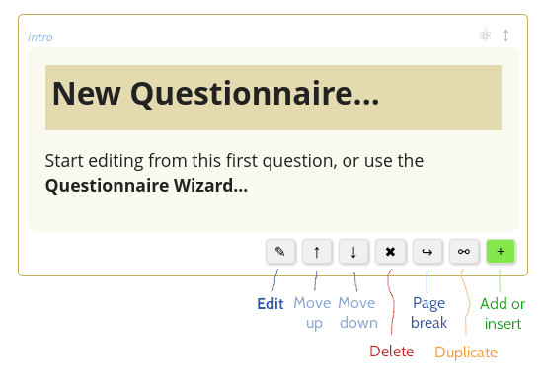This screenshot has height=392, width=543.
Task: Open the bold 'Questionnaire Wizard...' text
Action: click(146, 186)
